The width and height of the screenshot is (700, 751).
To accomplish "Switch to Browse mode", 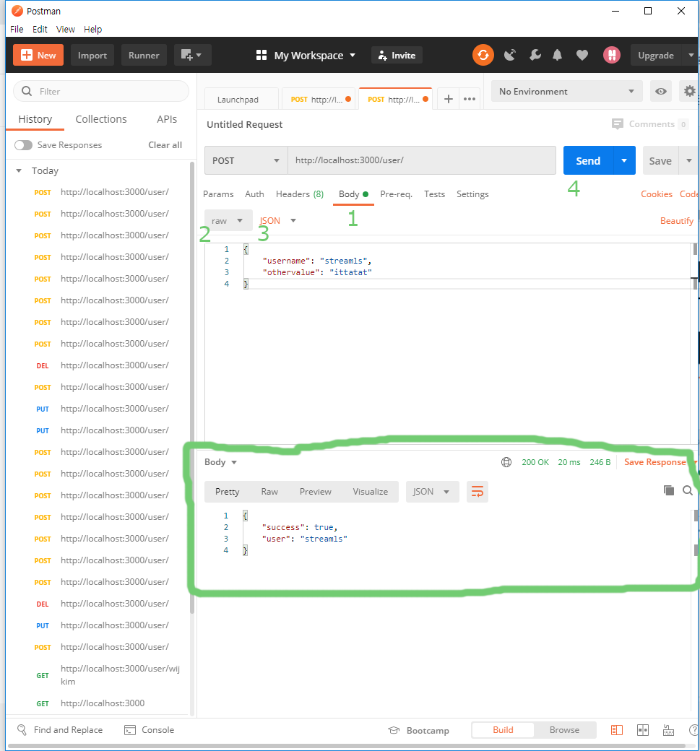I will pos(564,730).
